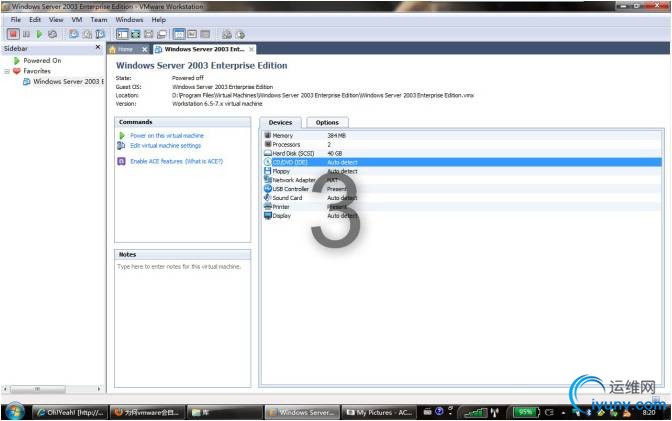Screen dimensions: 672x421
Task: Click the Take Snapshot toolbar icon
Action: coord(74,34)
